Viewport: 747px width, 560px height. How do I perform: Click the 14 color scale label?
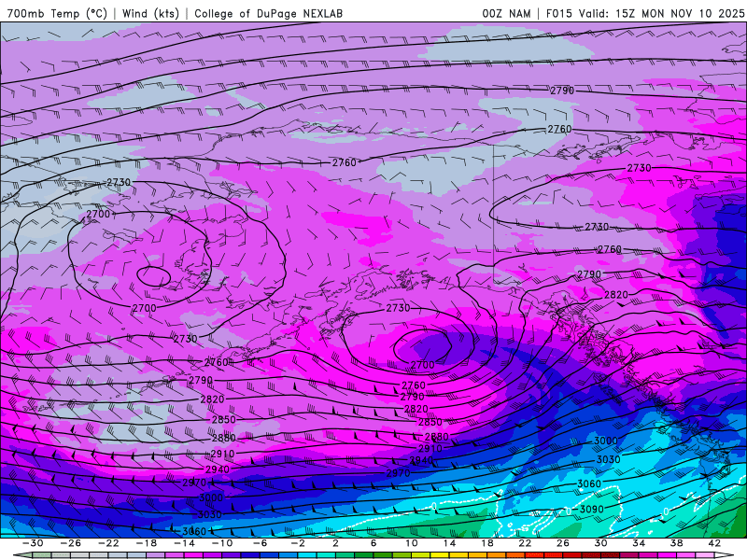pos(450,543)
